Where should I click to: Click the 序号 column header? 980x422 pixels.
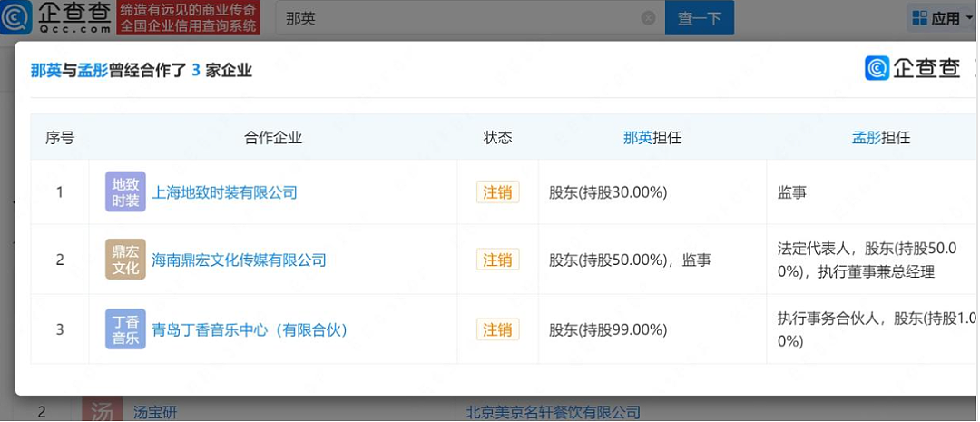(60, 138)
